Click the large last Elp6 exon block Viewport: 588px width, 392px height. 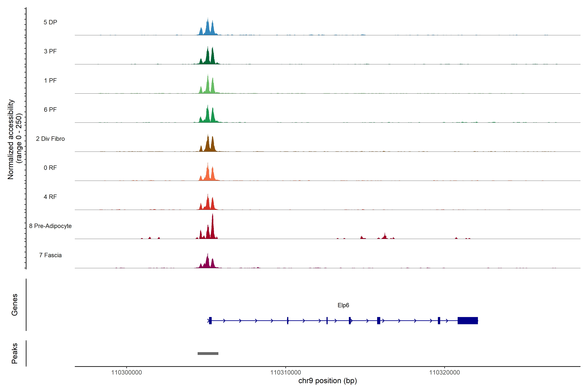467,320
